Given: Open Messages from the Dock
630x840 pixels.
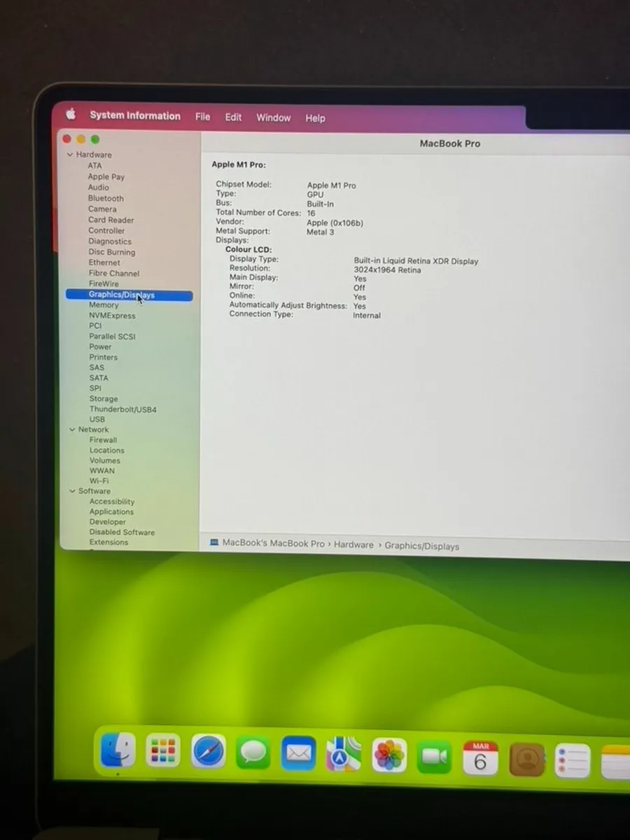Looking at the screenshot, I should pos(253,754).
